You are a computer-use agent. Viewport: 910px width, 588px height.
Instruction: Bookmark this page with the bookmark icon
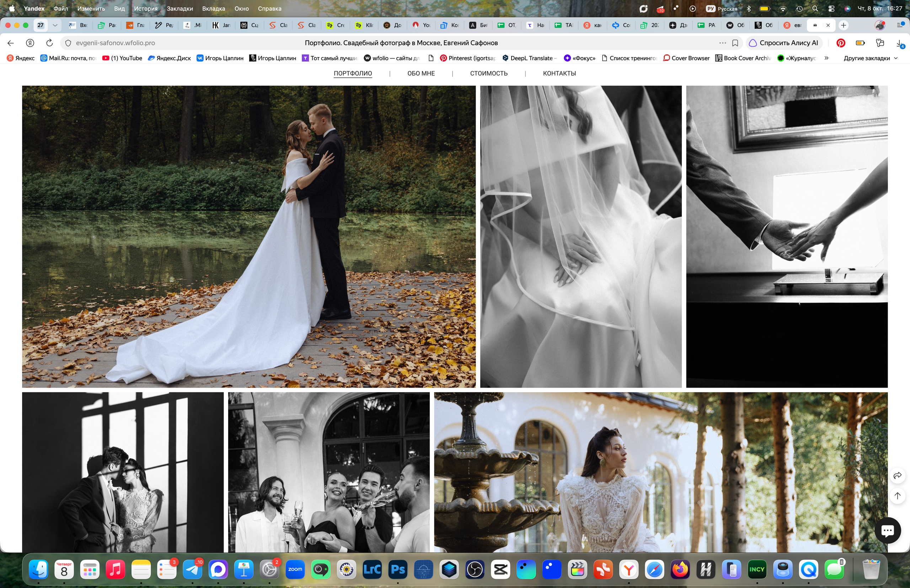point(735,43)
